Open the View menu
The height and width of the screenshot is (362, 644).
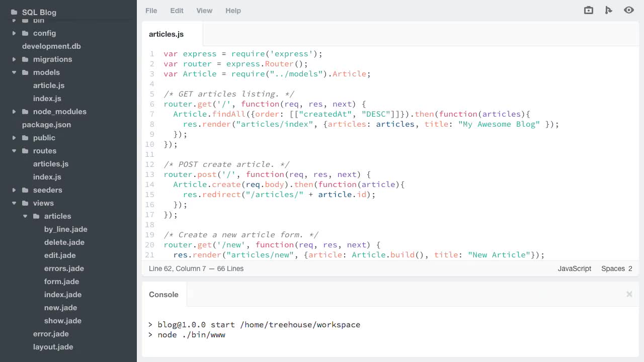click(204, 10)
